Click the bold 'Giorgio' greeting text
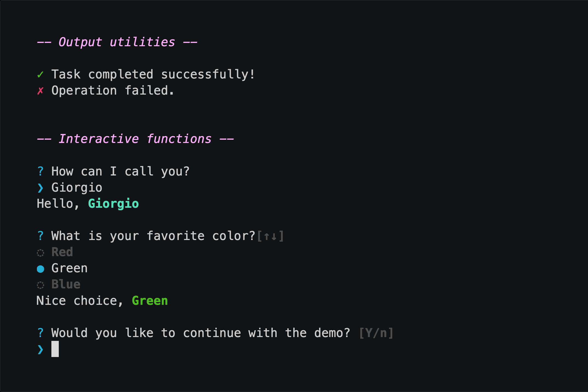 (113, 204)
